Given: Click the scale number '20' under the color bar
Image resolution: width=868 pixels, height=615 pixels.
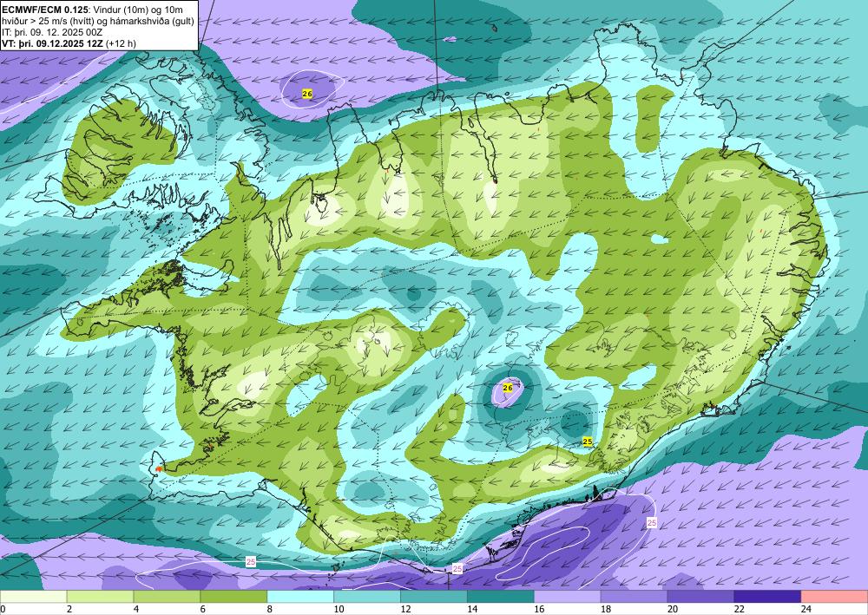Looking at the screenshot, I should click(x=672, y=609).
